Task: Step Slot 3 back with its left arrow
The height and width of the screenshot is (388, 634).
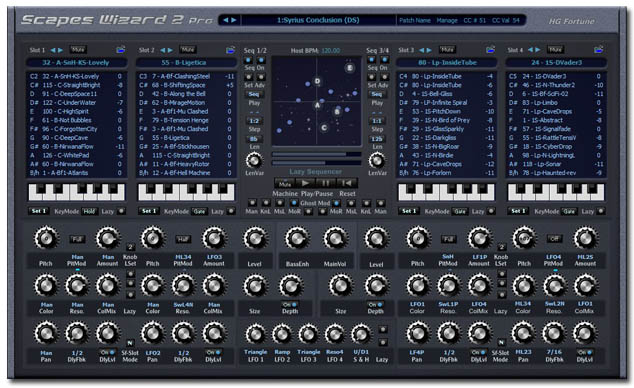Action: coord(422,50)
